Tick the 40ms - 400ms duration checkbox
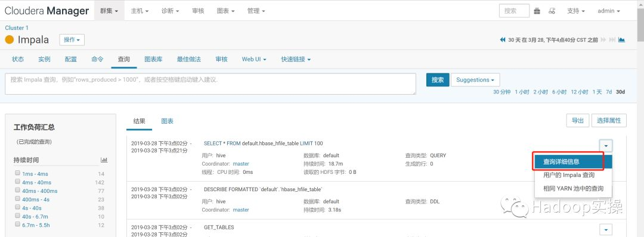Viewport: 644px width, 237px height. [17, 191]
